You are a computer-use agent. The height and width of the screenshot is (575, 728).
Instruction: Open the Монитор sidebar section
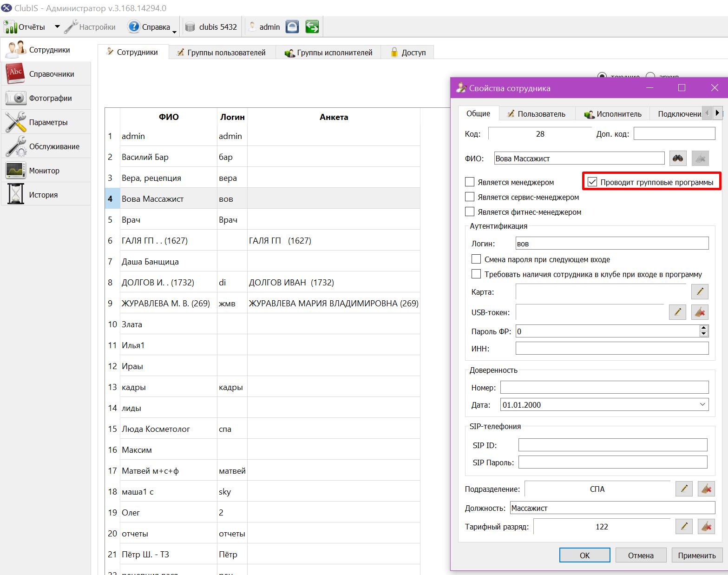(46, 171)
